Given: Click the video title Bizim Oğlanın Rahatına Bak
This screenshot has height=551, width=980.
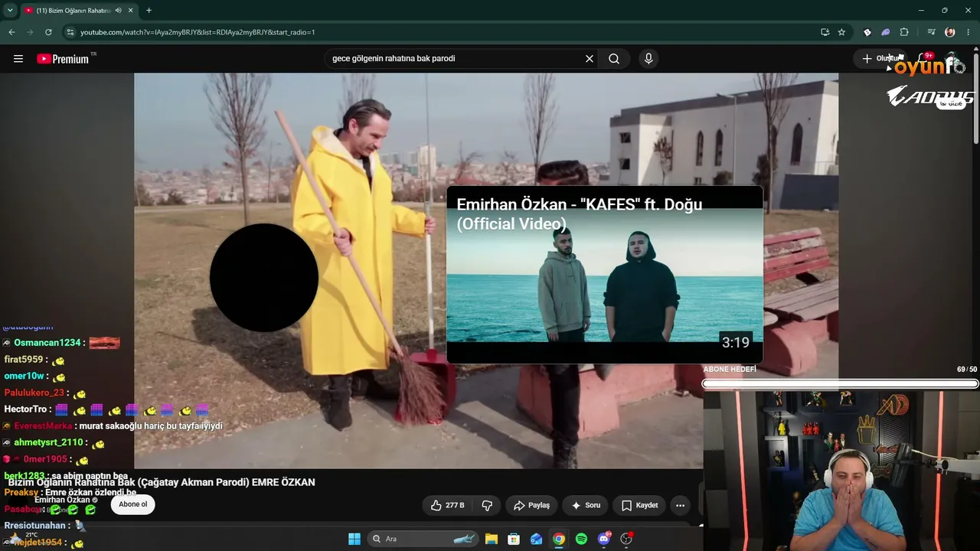Looking at the screenshot, I should point(162,482).
